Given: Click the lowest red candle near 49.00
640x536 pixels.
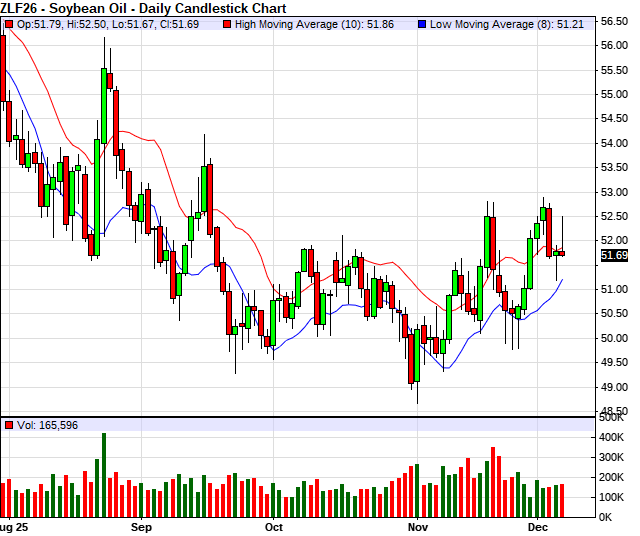Looking at the screenshot, I should click(411, 358).
